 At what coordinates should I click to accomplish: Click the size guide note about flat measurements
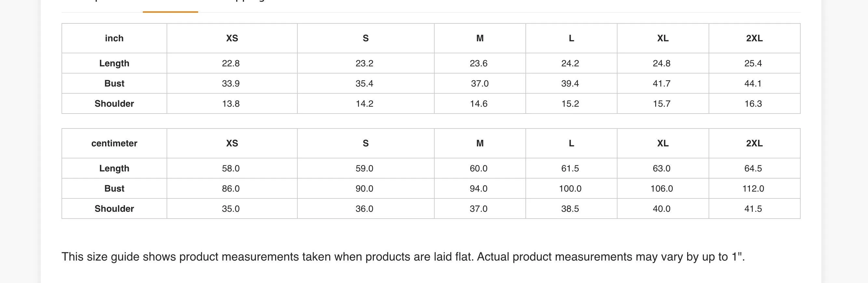click(403, 257)
